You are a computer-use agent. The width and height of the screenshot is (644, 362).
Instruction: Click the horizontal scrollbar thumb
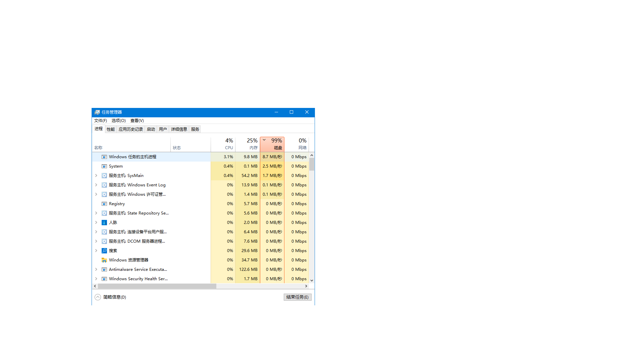[x=157, y=286]
